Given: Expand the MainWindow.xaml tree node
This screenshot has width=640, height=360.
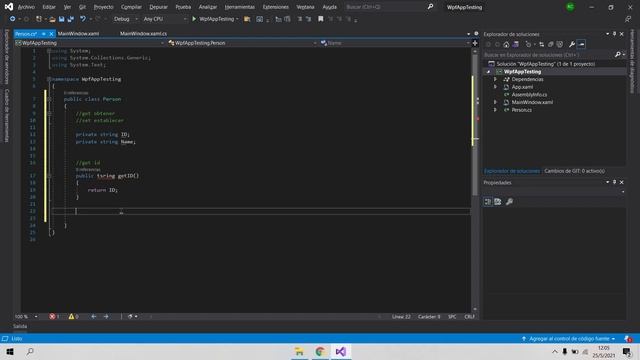Looking at the screenshot, I should click(x=496, y=102).
